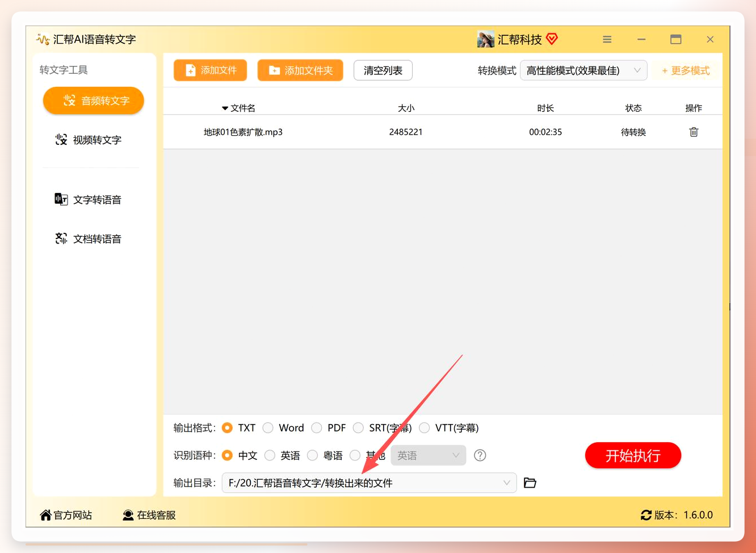Open the 更多模式 link

click(x=686, y=70)
